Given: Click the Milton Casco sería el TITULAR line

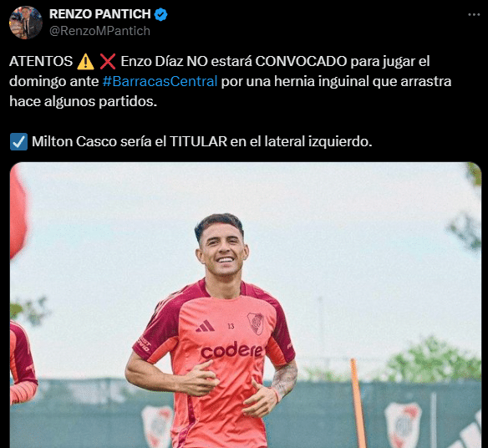Looking at the screenshot, I should click(x=202, y=141).
